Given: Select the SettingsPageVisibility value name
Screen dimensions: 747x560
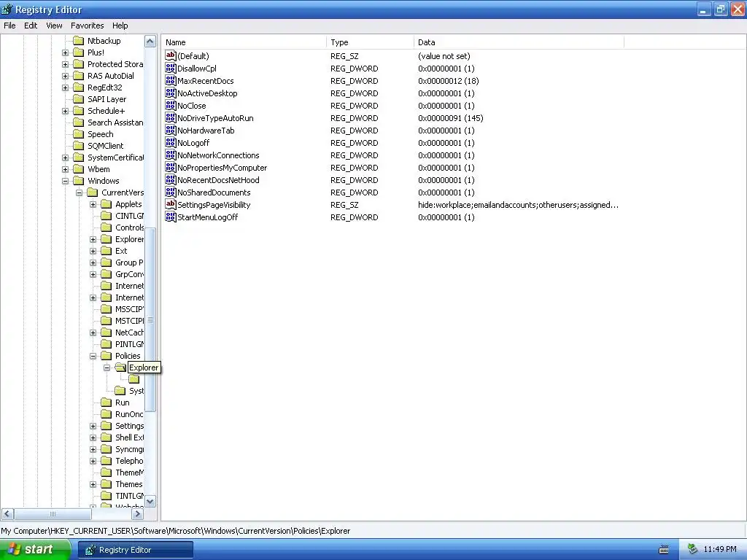Looking at the screenshot, I should (214, 205).
